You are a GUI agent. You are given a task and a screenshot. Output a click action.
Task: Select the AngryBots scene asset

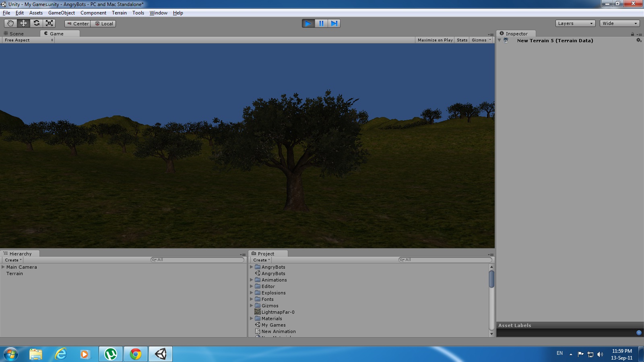point(273,274)
